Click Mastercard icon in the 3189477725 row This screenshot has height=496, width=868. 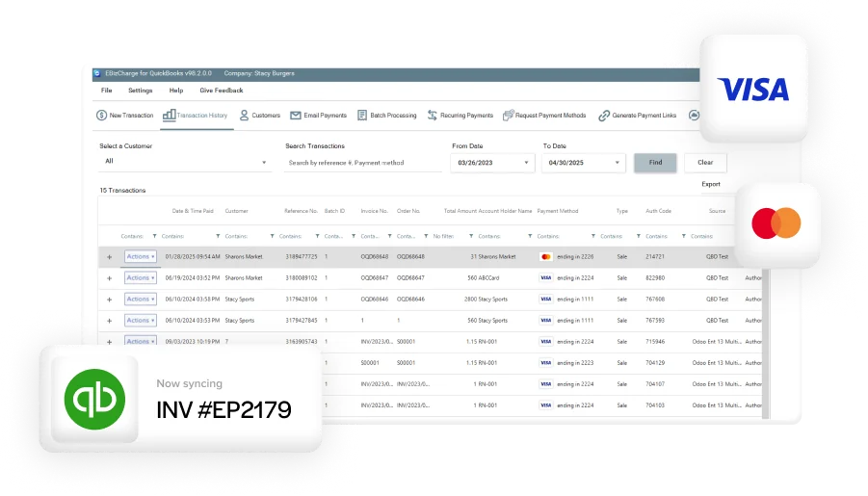tap(546, 257)
